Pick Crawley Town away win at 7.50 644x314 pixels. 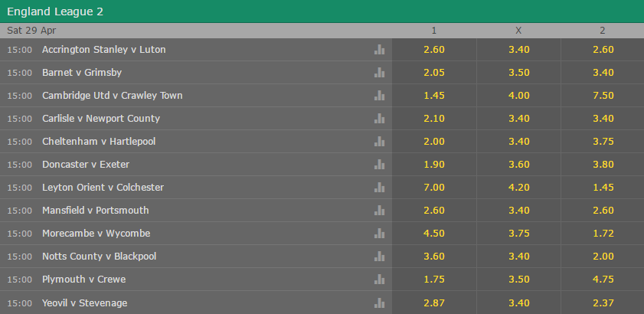[603, 96]
